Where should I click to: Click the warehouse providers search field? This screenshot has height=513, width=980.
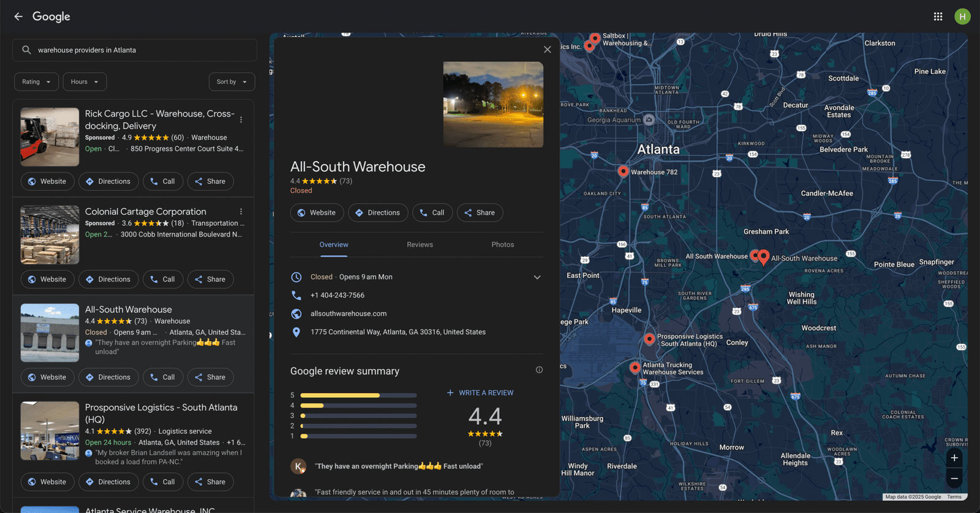tap(135, 50)
